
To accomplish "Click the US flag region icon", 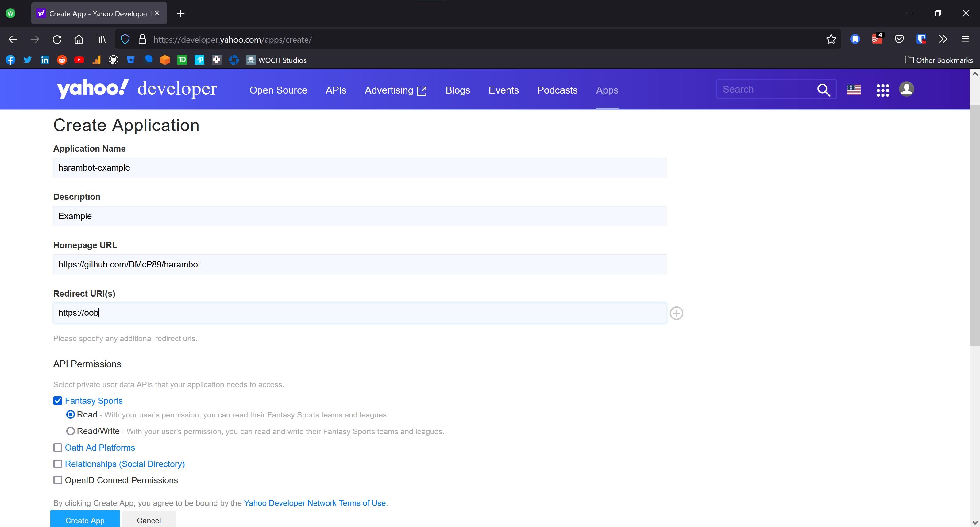I will tap(853, 90).
